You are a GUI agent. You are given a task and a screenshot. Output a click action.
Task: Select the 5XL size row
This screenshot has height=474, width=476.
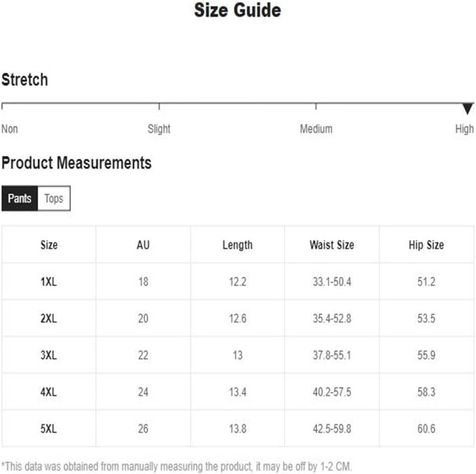click(x=238, y=428)
